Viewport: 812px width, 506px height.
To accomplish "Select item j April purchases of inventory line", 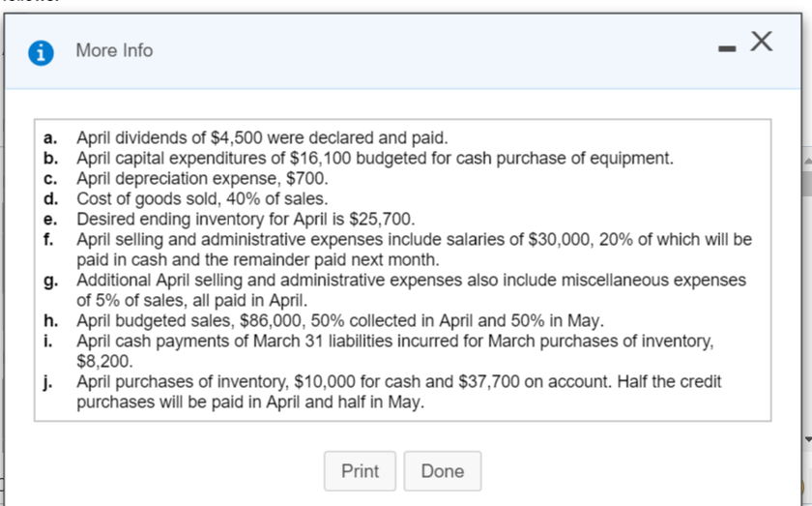I will [398, 381].
